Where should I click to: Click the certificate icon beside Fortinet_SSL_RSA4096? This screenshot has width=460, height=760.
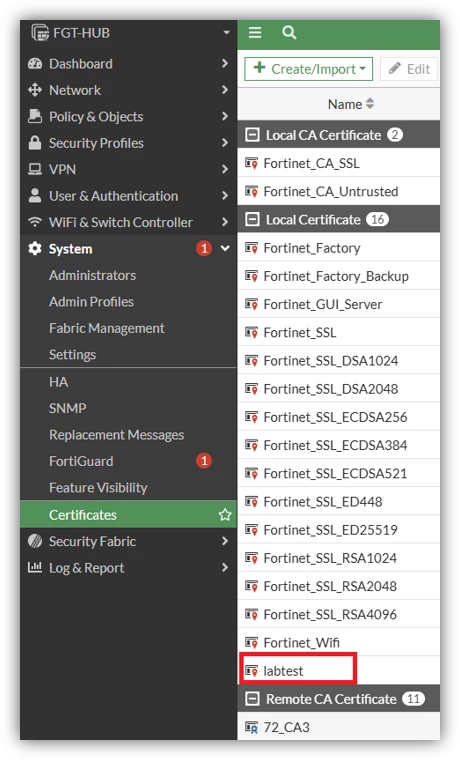251,615
